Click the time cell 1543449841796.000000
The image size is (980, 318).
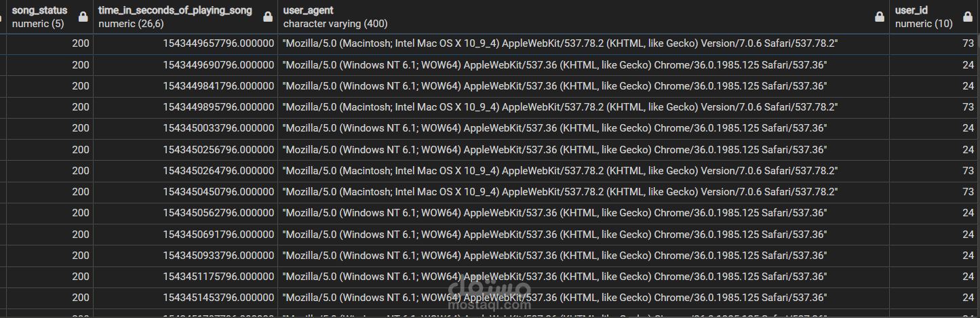coord(218,85)
